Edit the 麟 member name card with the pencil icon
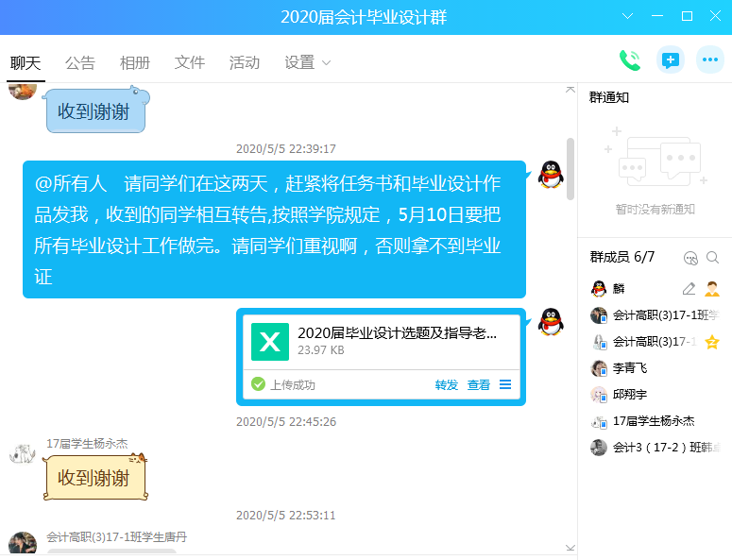This screenshot has height=560, width=732. (x=689, y=289)
